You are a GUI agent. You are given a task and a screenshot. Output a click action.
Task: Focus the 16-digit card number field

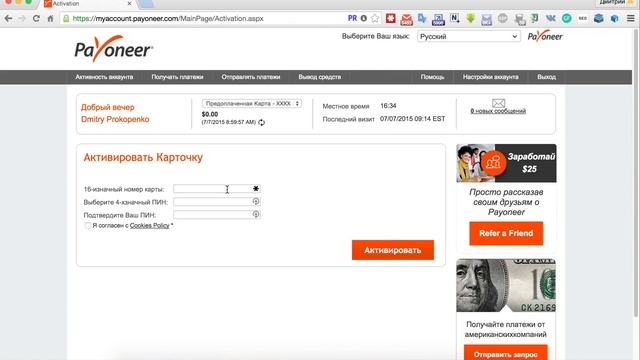tap(217, 189)
